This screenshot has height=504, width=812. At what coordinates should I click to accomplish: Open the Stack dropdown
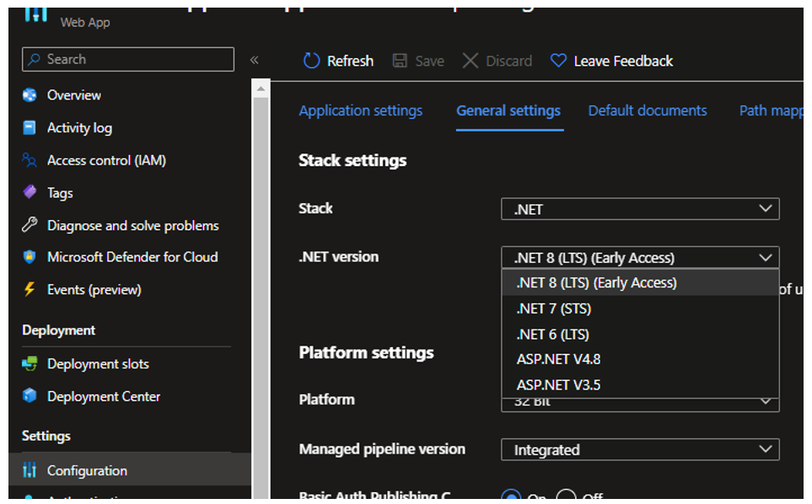click(x=639, y=208)
